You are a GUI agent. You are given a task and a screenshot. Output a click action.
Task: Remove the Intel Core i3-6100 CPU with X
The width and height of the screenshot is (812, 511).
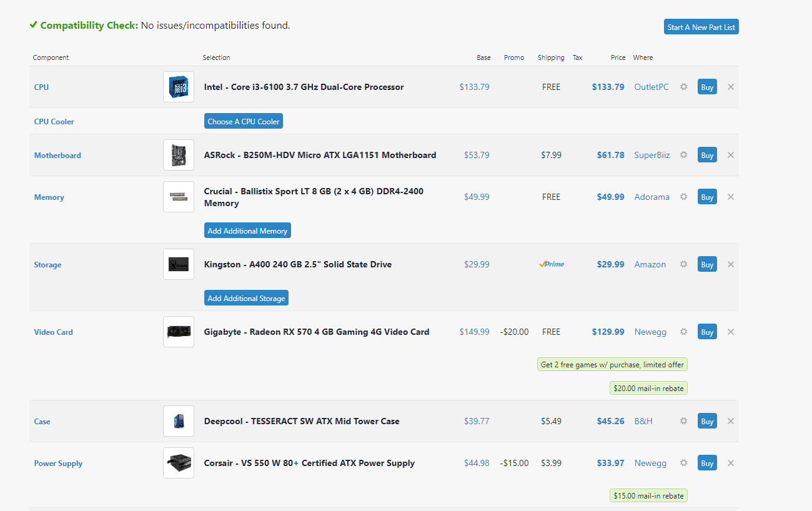(731, 87)
